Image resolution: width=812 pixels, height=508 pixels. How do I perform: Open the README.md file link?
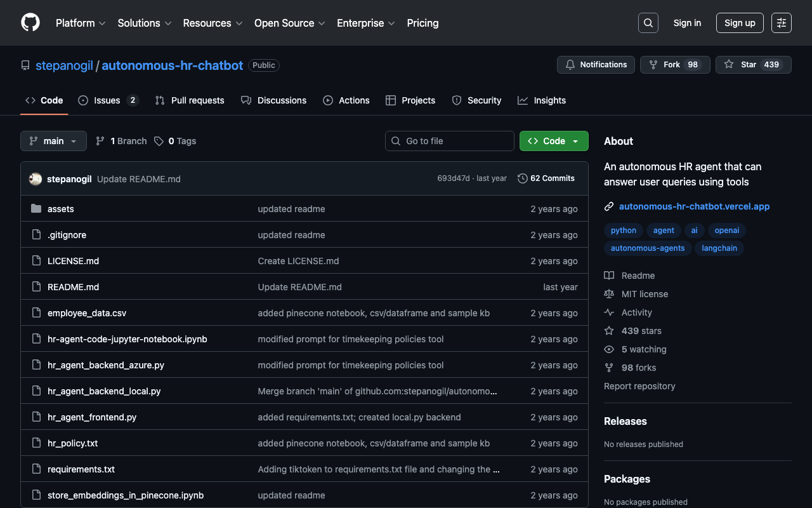[x=73, y=287]
